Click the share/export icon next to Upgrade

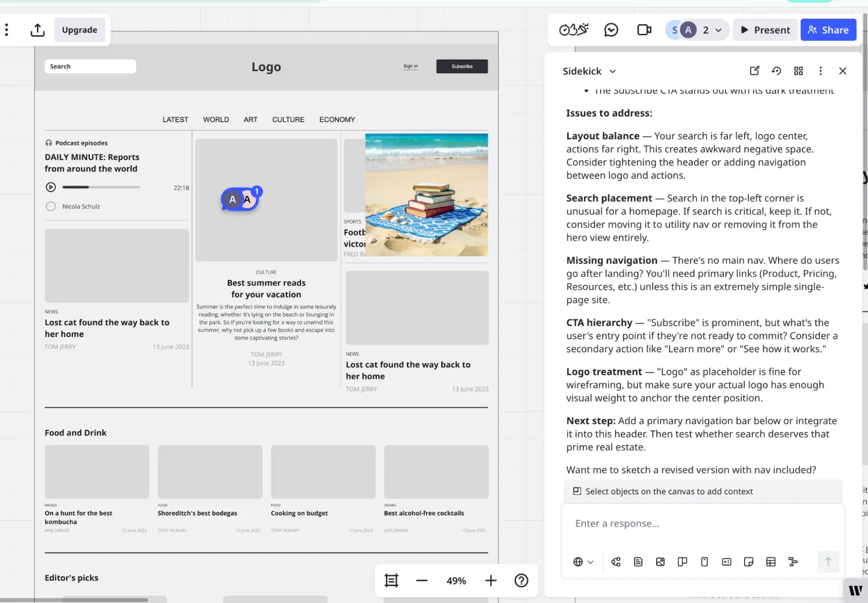tap(37, 30)
